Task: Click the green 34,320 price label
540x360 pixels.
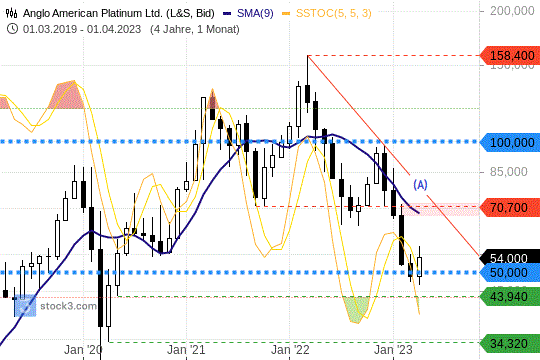Action: tap(510, 343)
